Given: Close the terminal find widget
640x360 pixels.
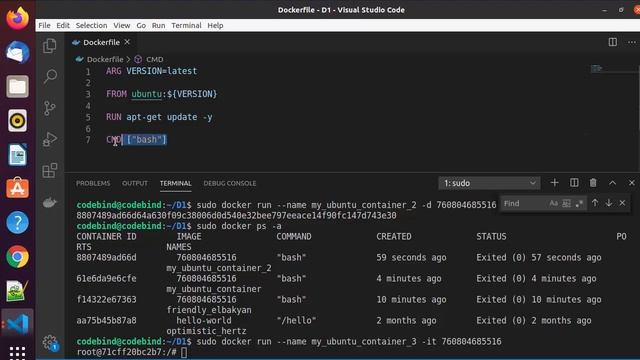Looking at the screenshot, I should (622, 203).
